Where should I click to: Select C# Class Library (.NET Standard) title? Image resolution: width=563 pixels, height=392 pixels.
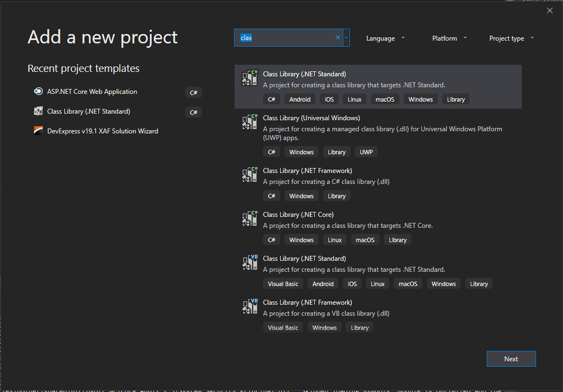coord(304,74)
